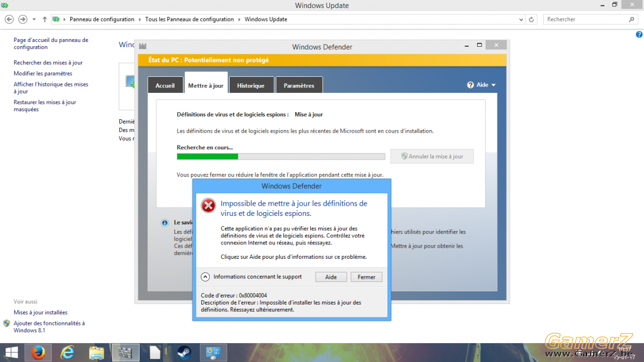
Task: Open Internet Explorer from the taskbar
Action: 68,353
